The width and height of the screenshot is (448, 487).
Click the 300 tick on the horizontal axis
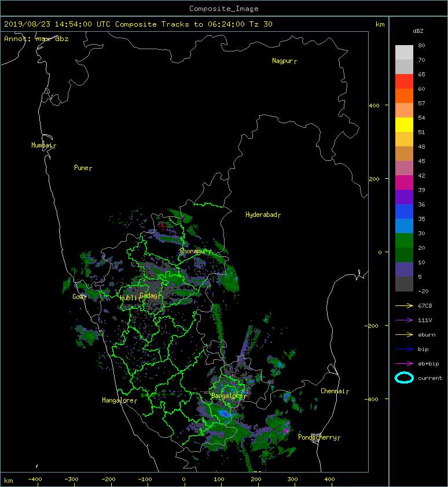pos(292,479)
